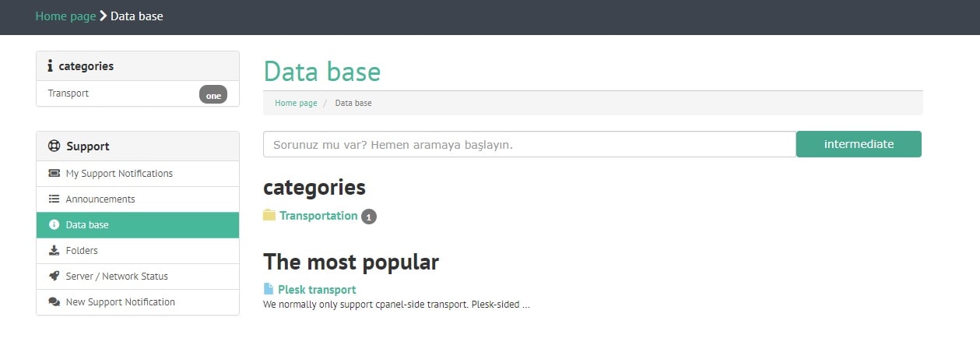Viewport: 980px width, 349px height.
Task: Click the yellow folder icon beside Transportation
Action: (269, 215)
